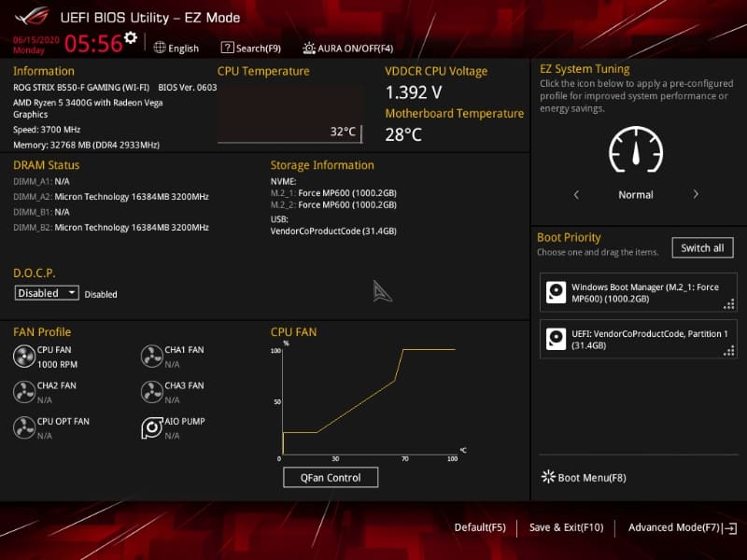Select the CPU FAN icon
Image resolution: width=747 pixels, height=560 pixels.
click(25, 356)
